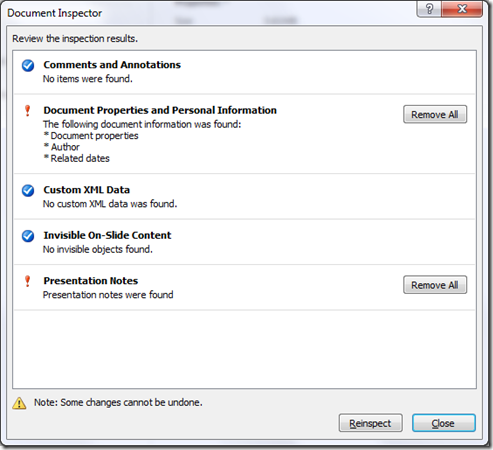Click the Invisible On-Slide Content checkmark icon
The width and height of the screenshot is (493, 450).
(x=28, y=236)
